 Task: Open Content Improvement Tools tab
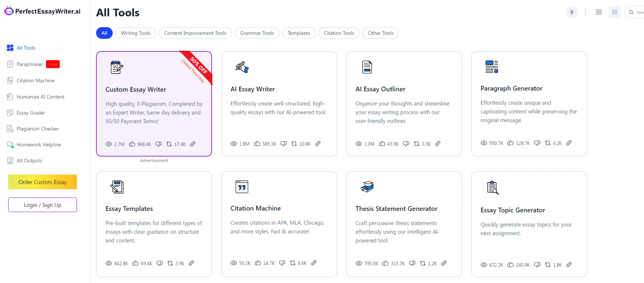195,33
